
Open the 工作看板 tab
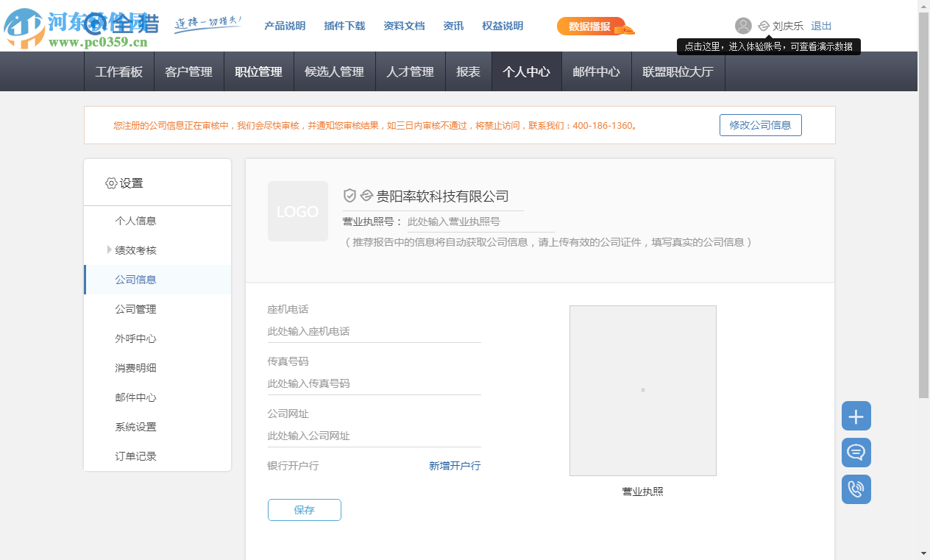(119, 71)
